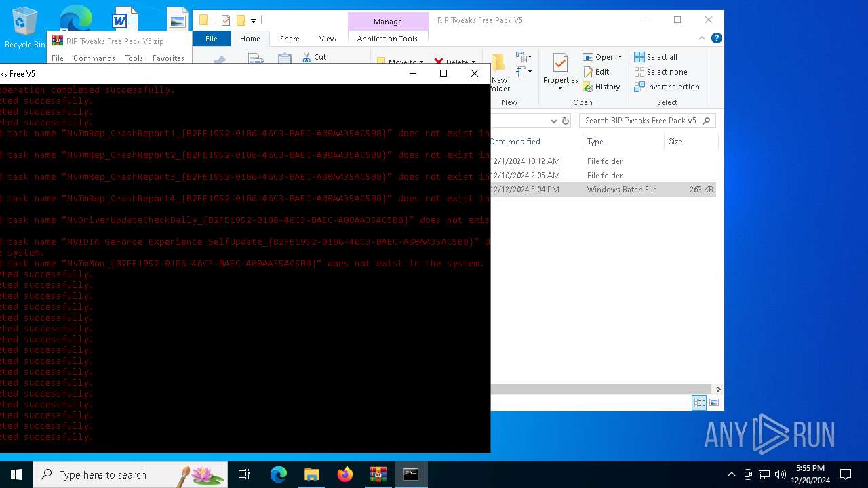
Task: Open the taskbar clock and date
Action: point(810,474)
